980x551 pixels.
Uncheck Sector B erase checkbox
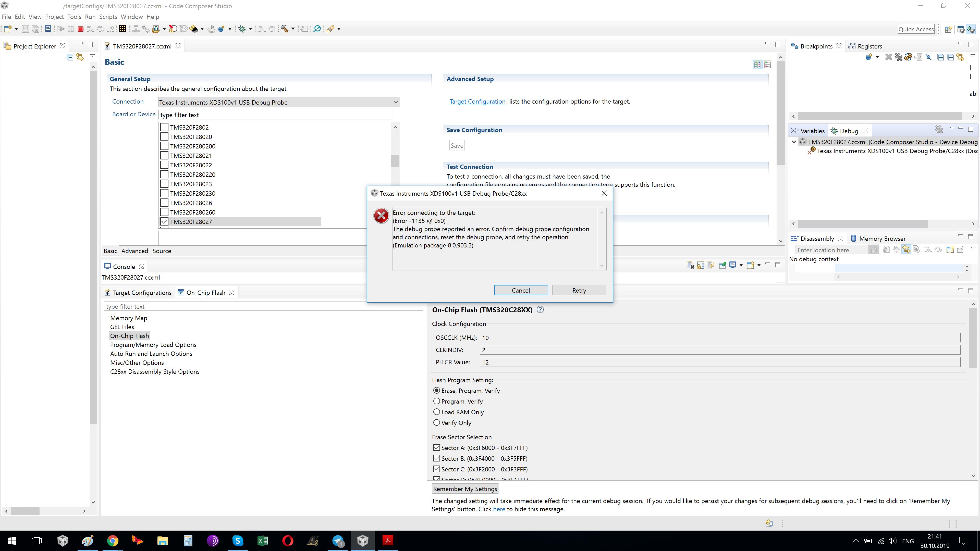437,458
